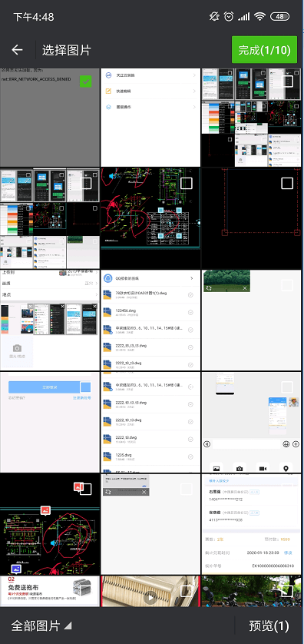The width and height of the screenshot is (304, 644).
Task: Open the ERR_NETWORK_ACCESS_DENIED error page thumbnail
Action: pos(50,118)
